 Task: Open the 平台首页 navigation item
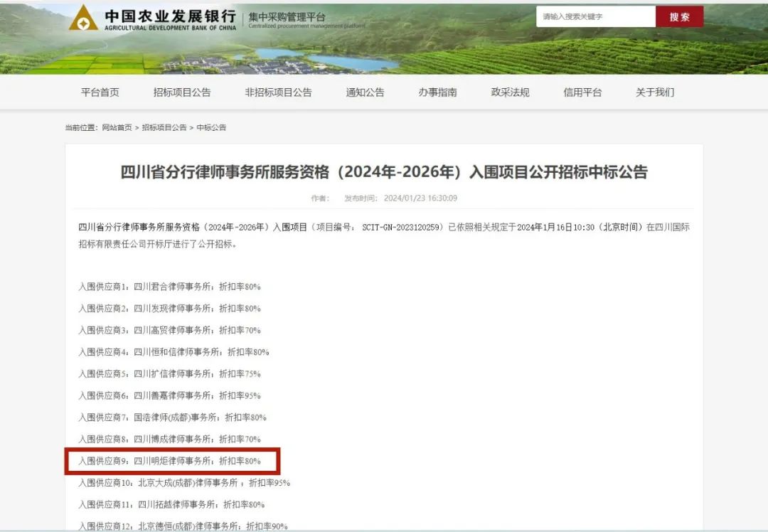[100, 92]
